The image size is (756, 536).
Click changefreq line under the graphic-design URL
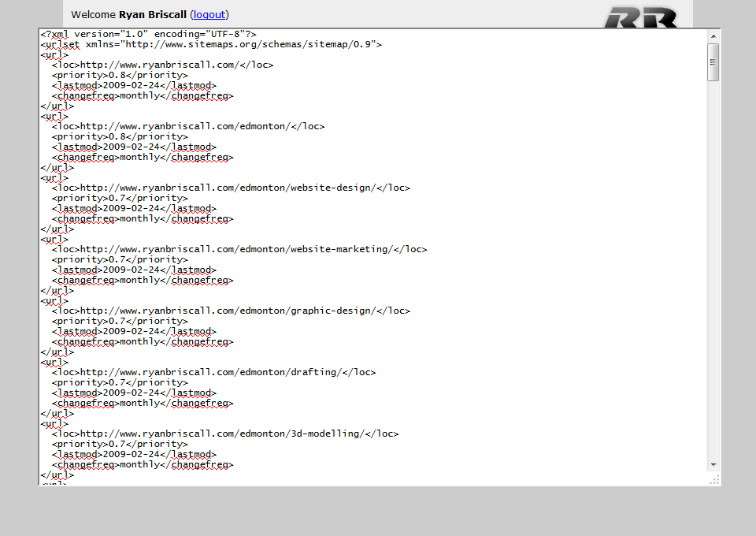click(143, 342)
